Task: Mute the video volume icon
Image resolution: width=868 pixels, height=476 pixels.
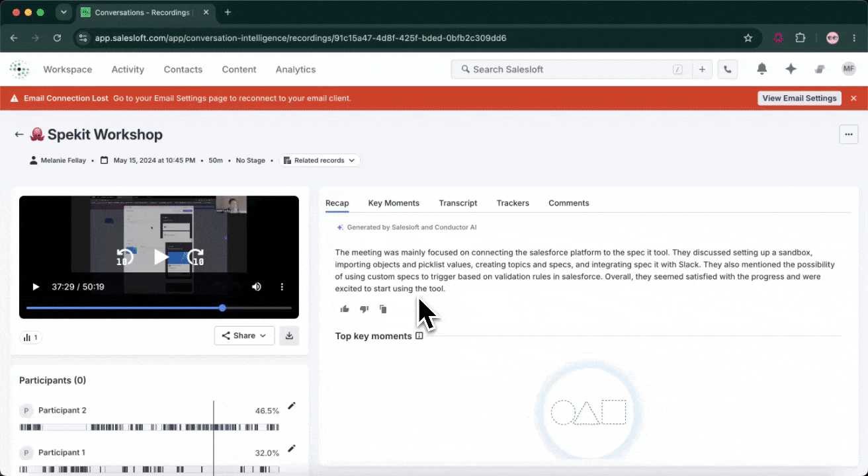Action: (256, 286)
